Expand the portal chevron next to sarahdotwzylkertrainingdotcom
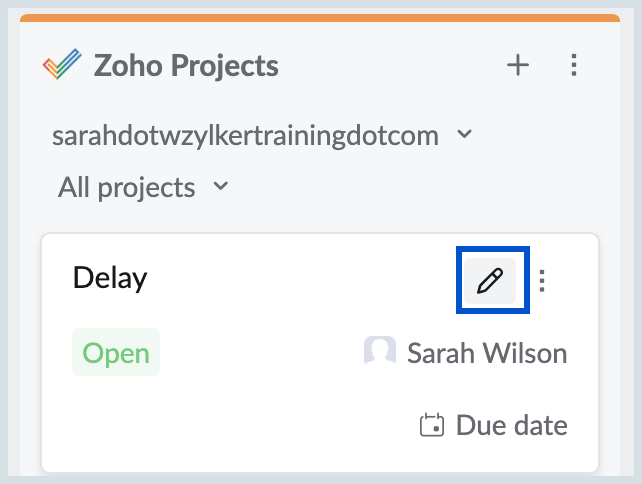This screenshot has height=484, width=642. (x=463, y=134)
